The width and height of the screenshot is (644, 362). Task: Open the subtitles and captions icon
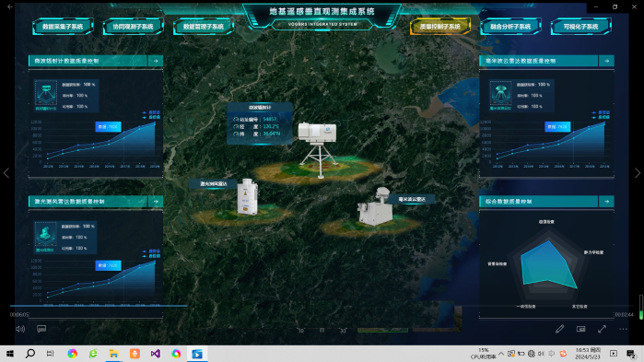coord(41,329)
